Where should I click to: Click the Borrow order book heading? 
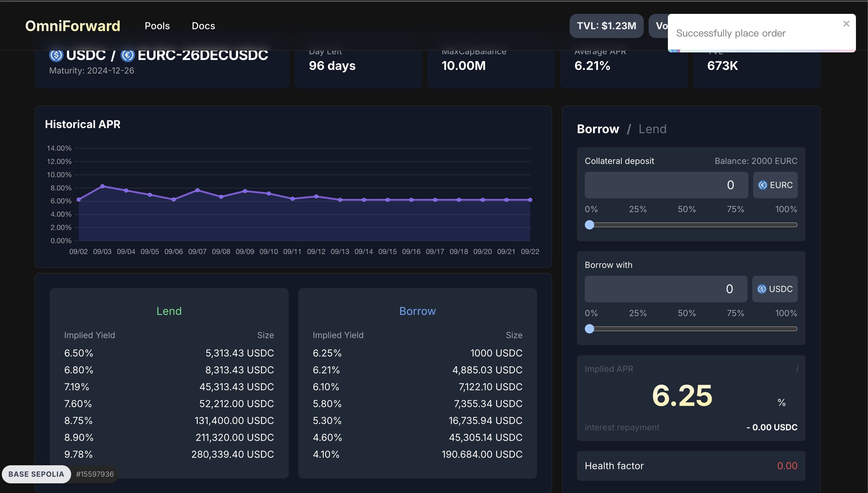[417, 311]
